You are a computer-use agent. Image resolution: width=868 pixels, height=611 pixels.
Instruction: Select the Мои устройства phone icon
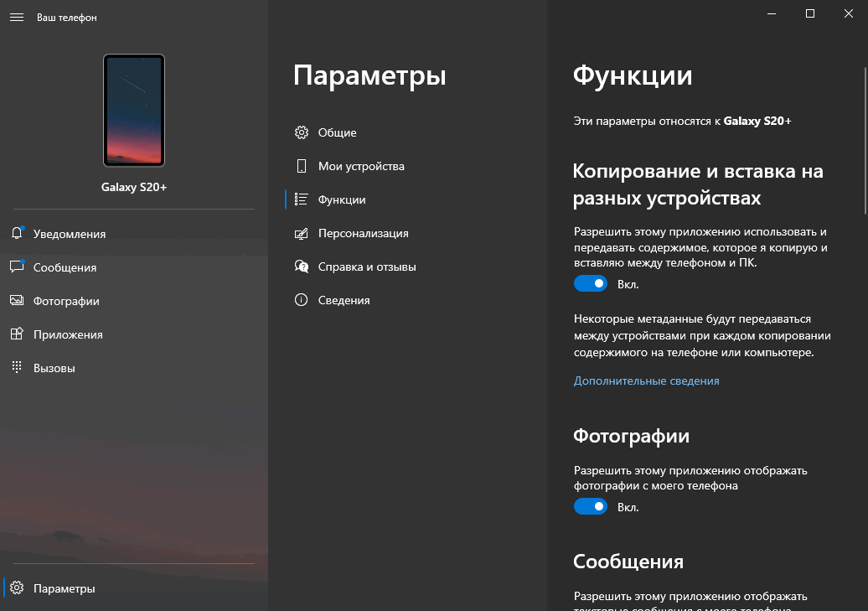[x=302, y=166]
